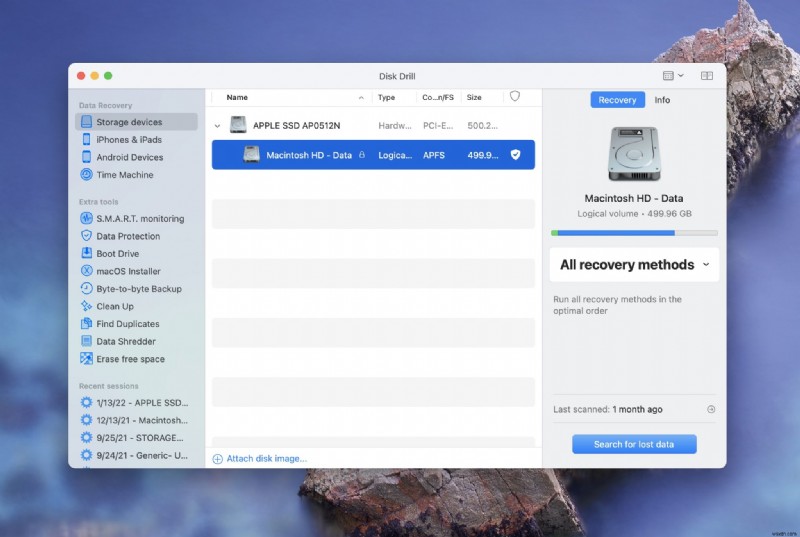This screenshot has height=537, width=800.
Task: Open the All recovery methods dropdown
Action: coord(634,265)
